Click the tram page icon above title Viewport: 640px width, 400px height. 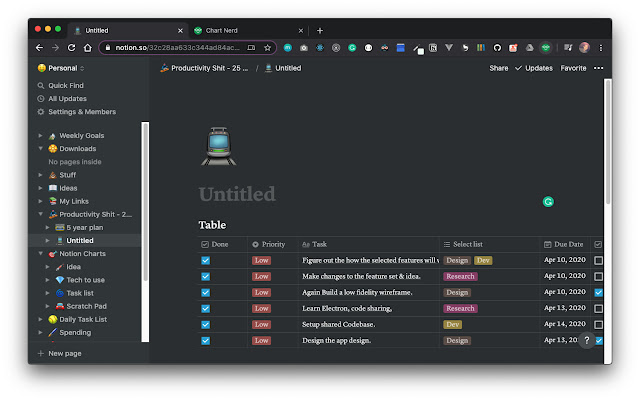click(x=219, y=146)
